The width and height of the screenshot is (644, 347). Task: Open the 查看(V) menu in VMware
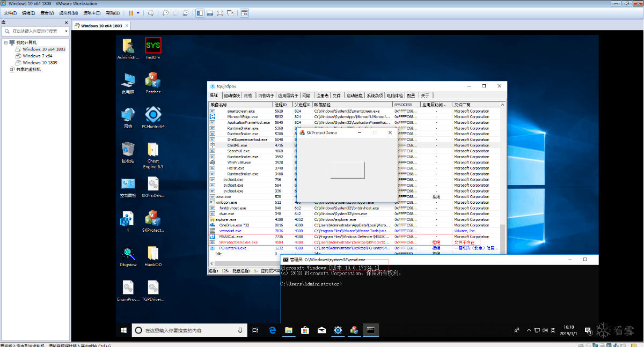[47, 12]
